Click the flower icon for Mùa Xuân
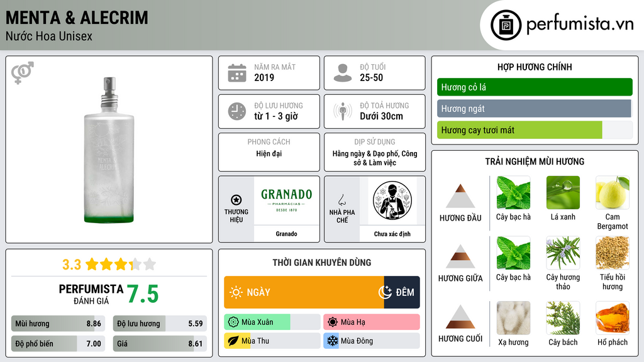This screenshot has width=644, height=362. click(233, 322)
